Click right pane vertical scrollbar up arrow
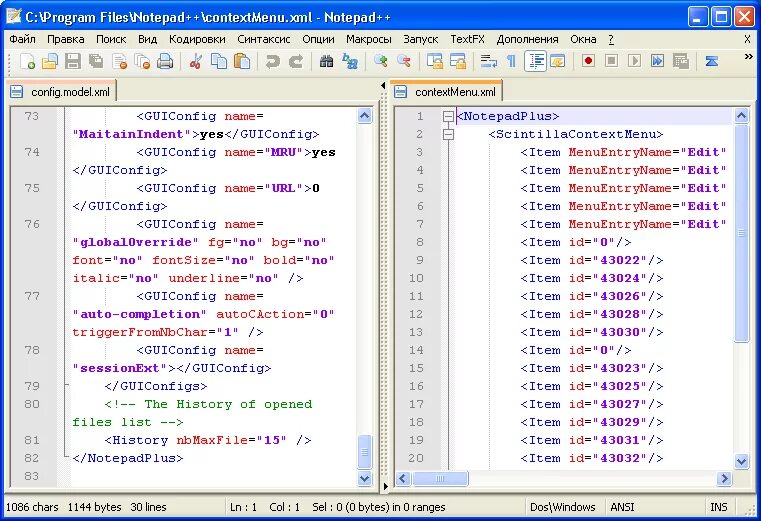The image size is (761, 521). click(x=741, y=116)
